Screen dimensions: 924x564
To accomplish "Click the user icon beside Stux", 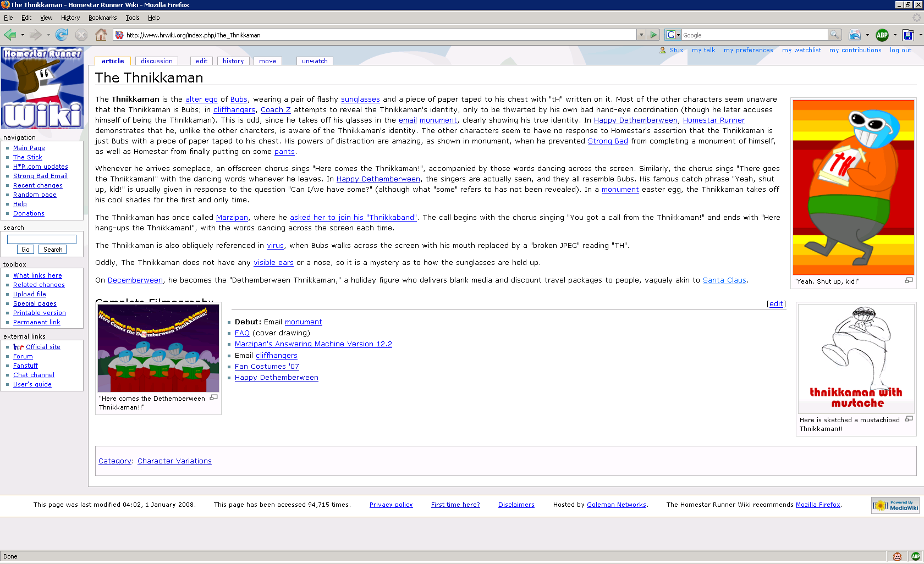I will tap(663, 50).
